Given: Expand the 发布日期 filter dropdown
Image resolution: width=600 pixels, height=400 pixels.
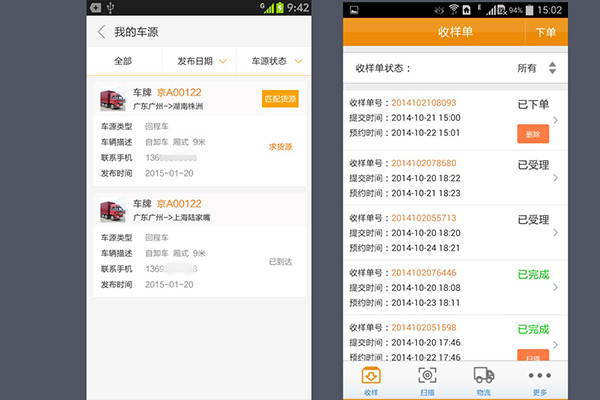Looking at the screenshot, I should [x=201, y=61].
